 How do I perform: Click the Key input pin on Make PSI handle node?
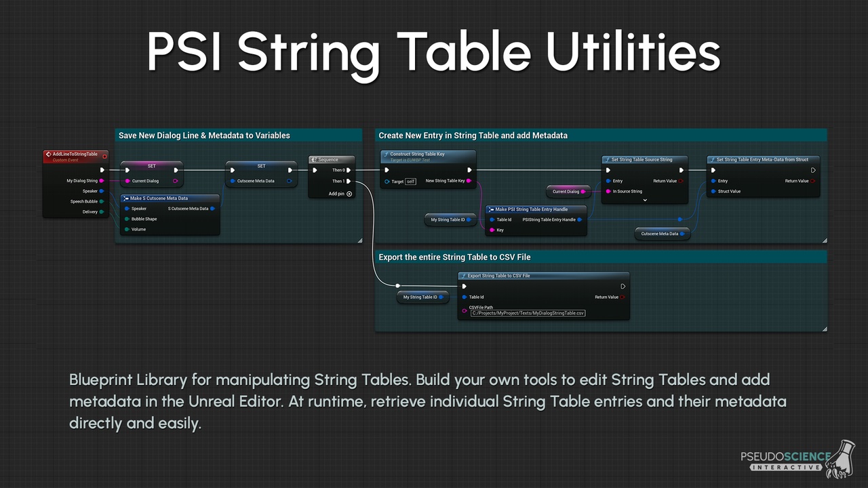point(492,230)
